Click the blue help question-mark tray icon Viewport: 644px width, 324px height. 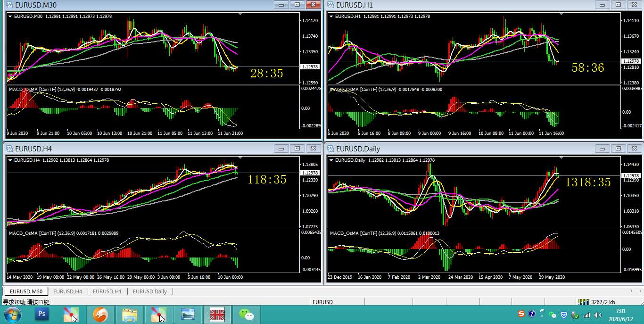[x=532, y=314]
